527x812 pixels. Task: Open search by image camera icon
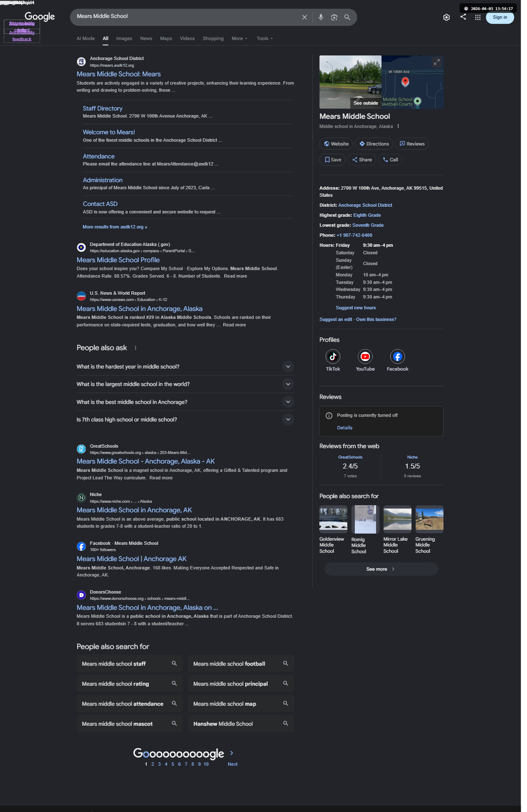click(x=334, y=17)
